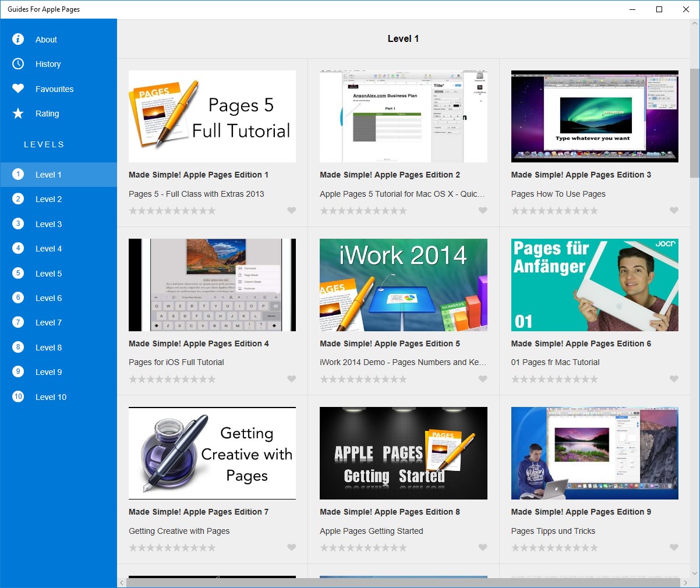Click 'Pages Tipps und Tricks' subtitle text
700x588 pixels.
coord(553,531)
